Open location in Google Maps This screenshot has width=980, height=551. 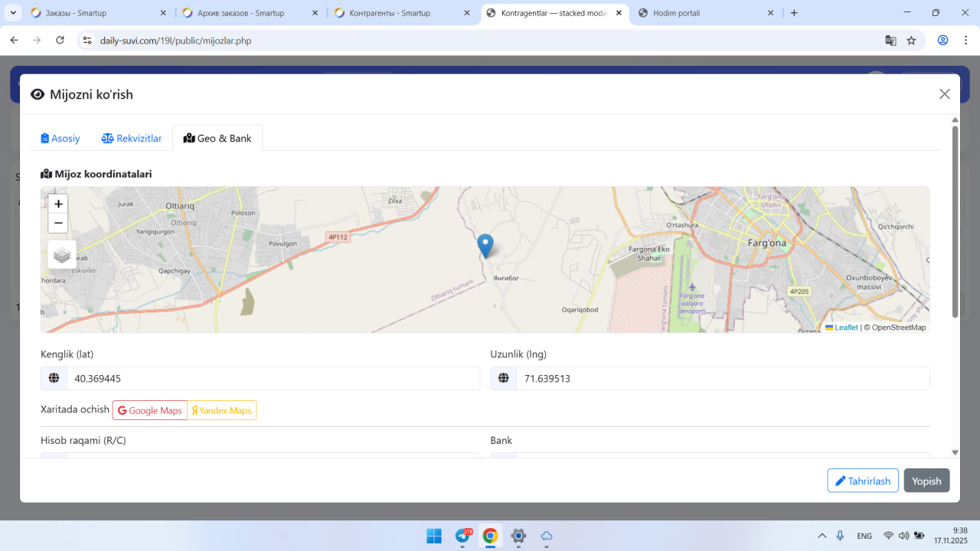[150, 411]
